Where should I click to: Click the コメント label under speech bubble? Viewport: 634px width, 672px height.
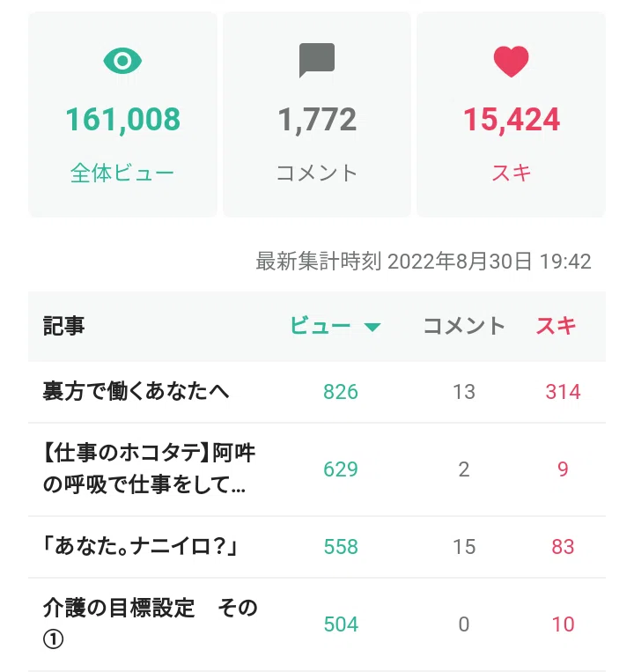[x=317, y=174]
